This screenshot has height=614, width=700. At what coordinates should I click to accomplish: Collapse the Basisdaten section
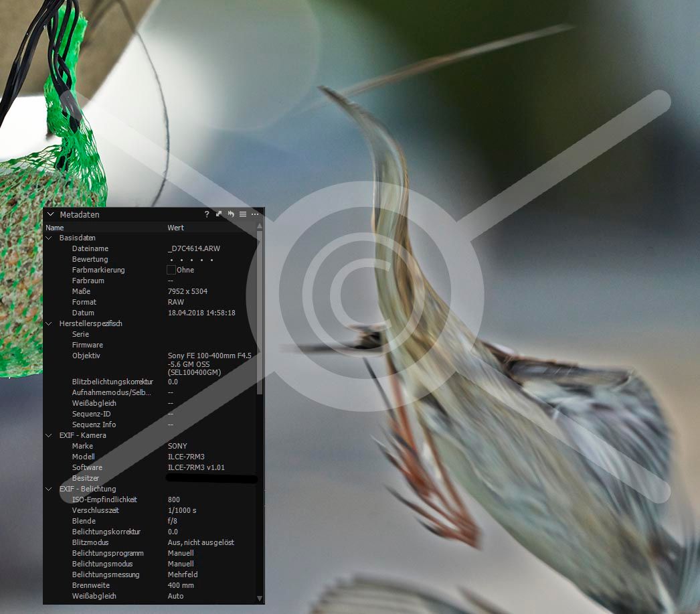pyautogui.click(x=49, y=238)
